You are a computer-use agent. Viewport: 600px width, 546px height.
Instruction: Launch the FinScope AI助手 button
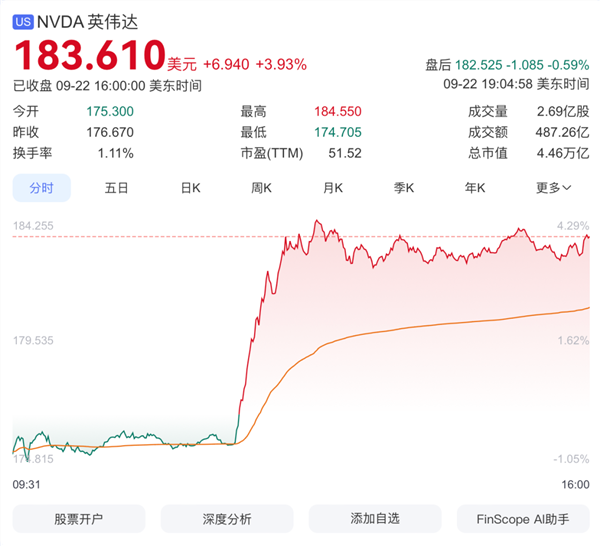coord(523,519)
